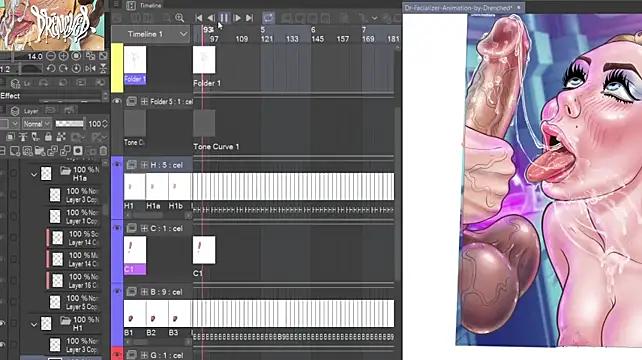
Task: Toggle the lock layer icon
Action: (x=48, y=137)
